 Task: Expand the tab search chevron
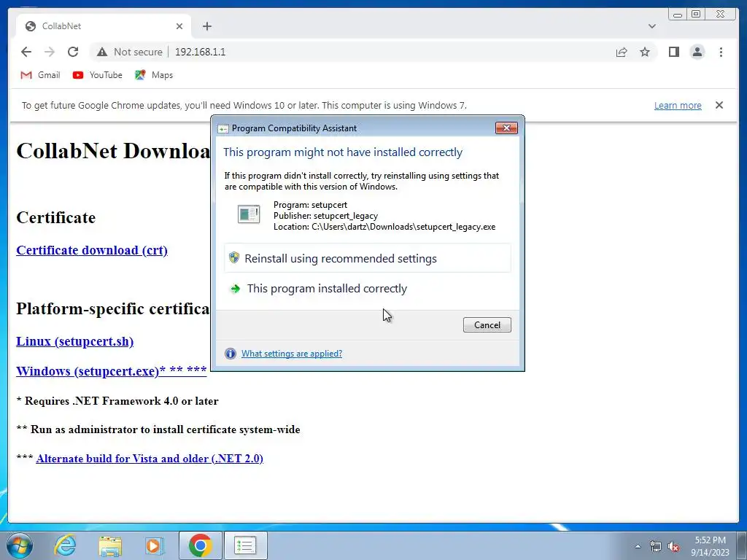tap(651, 26)
